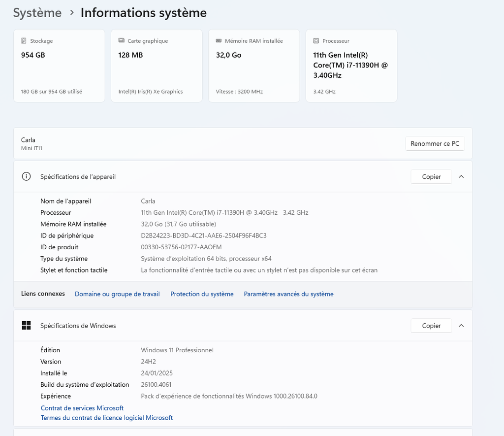Click the breadcrumb chevron after Système
The width and height of the screenshot is (504, 436).
72,12
